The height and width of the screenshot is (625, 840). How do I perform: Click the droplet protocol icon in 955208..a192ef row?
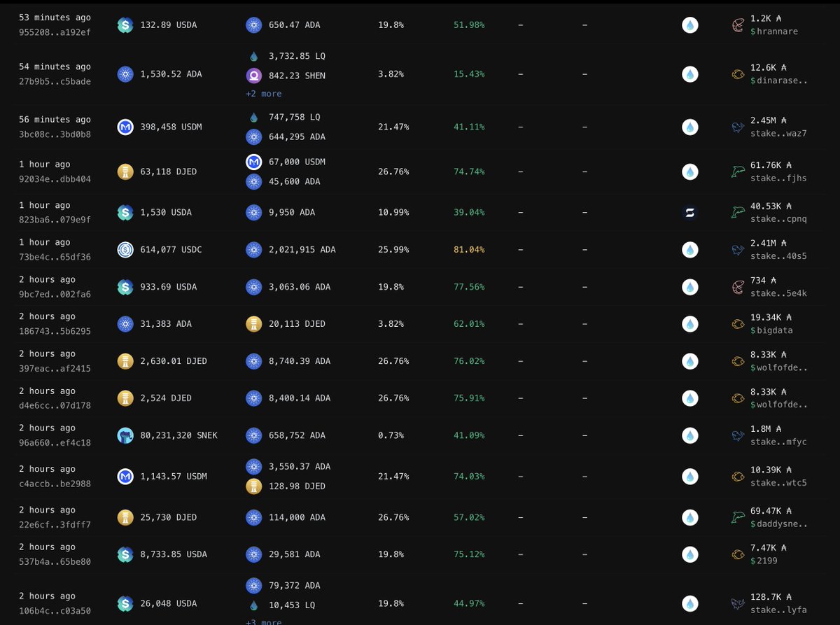[690, 25]
